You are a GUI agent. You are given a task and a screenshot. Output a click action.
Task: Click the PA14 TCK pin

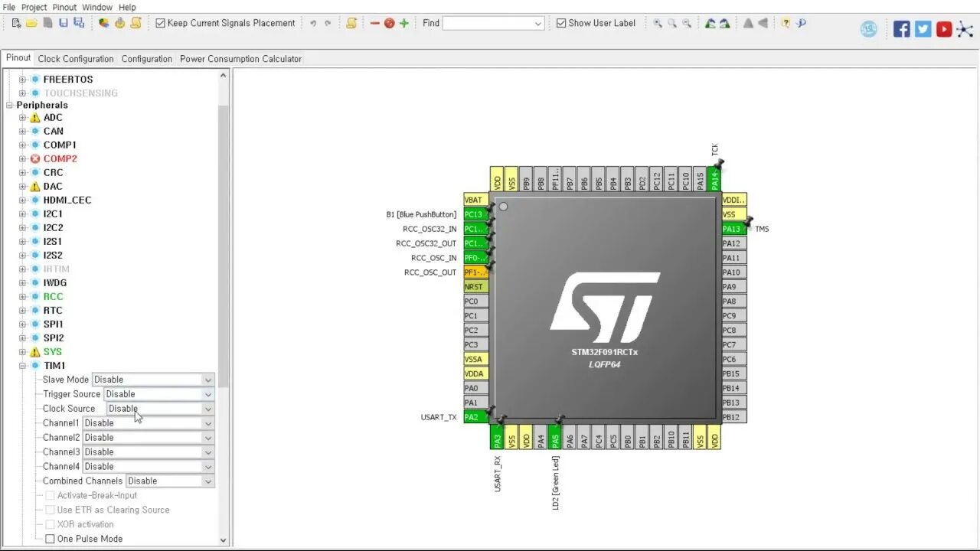714,179
